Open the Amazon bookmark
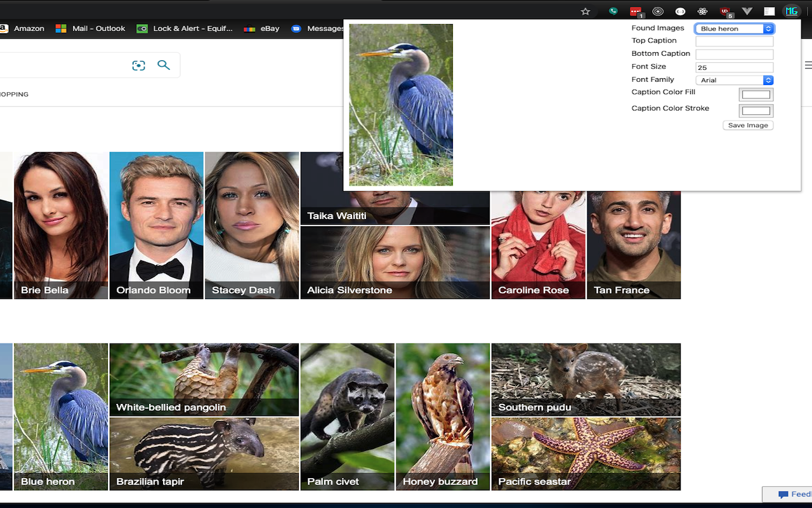Image resolution: width=812 pixels, height=508 pixels. (x=22, y=29)
